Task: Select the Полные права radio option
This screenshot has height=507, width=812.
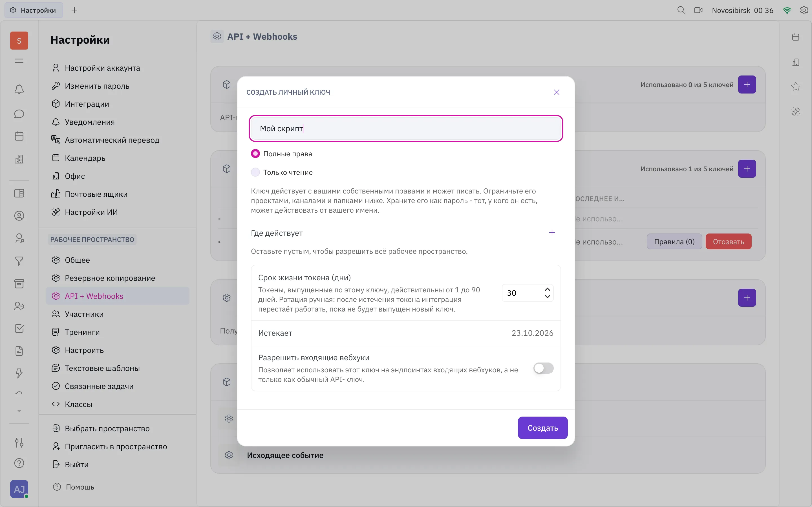Action: (x=255, y=154)
